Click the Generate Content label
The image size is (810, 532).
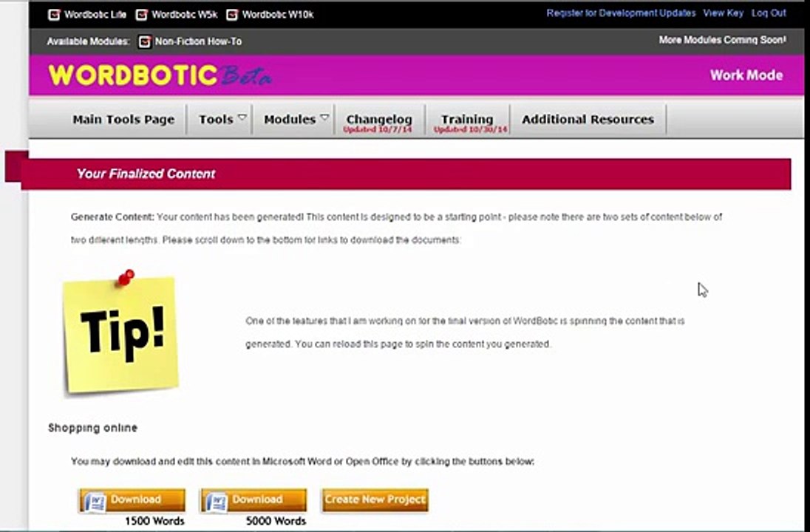coord(112,217)
